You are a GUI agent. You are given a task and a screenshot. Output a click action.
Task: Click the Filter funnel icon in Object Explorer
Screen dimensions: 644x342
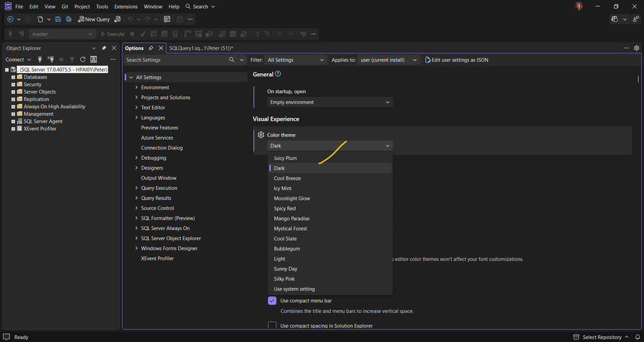click(72, 60)
